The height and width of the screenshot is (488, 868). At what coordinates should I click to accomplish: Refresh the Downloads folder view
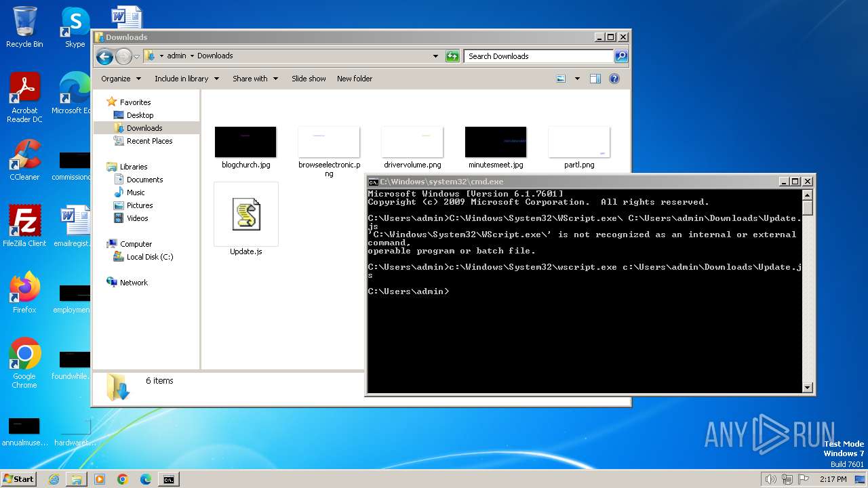452,56
